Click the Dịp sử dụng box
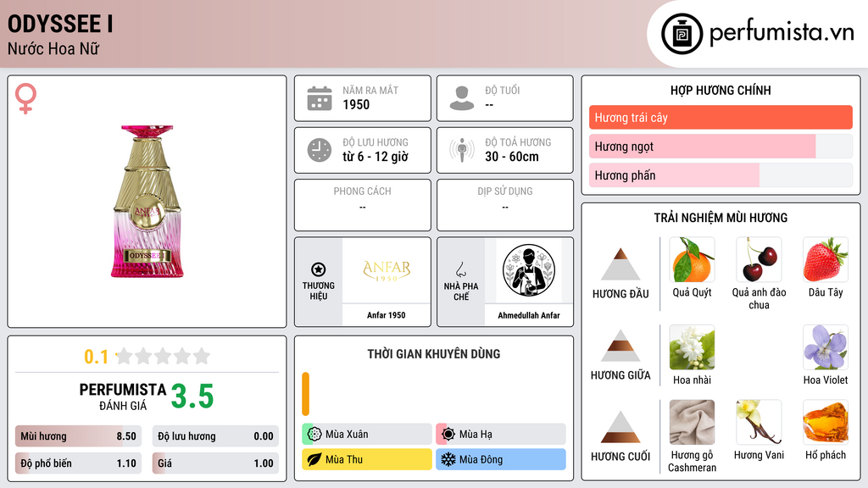Image resolution: width=868 pixels, height=488 pixels. tap(505, 205)
